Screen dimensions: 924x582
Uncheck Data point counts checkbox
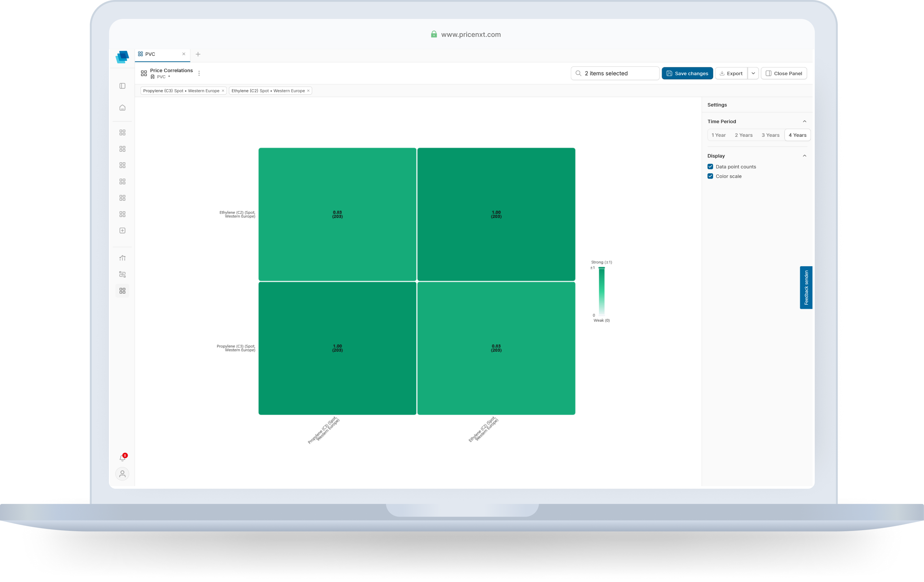tap(710, 167)
